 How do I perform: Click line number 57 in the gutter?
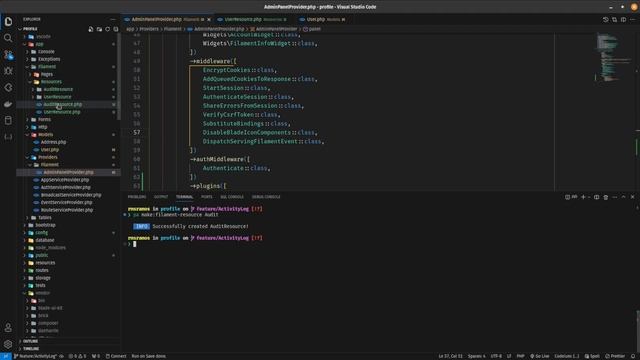[136, 132]
